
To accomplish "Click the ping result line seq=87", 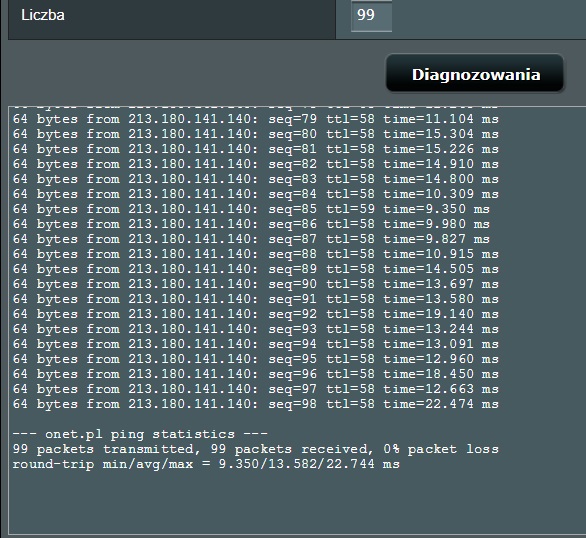I will [251, 239].
